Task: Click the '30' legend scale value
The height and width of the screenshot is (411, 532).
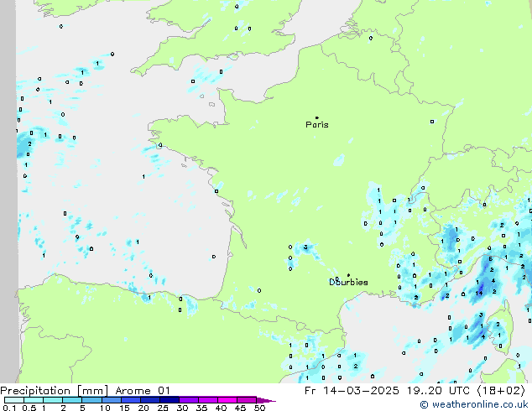Action: tap(182, 408)
